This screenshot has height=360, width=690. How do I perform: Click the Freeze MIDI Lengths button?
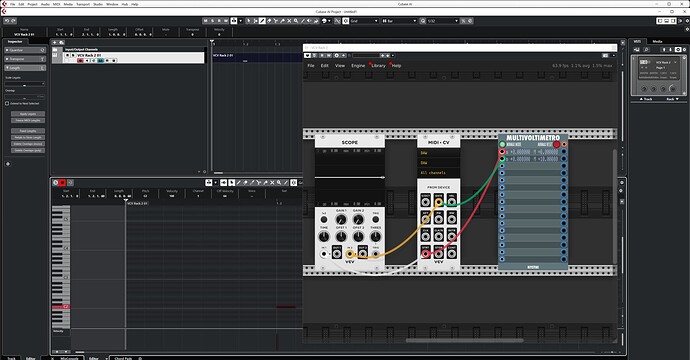(x=28, y=120)
